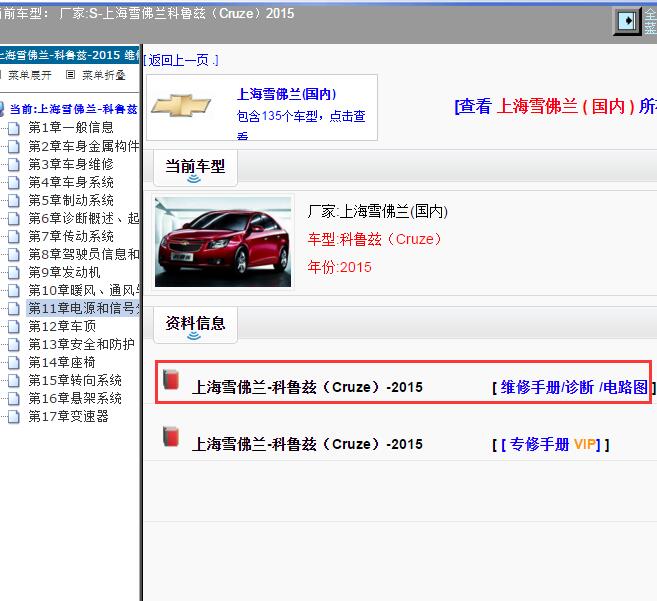
Task: Click page icon beside 第3章车身维修
Action: (x=14, y=164)
